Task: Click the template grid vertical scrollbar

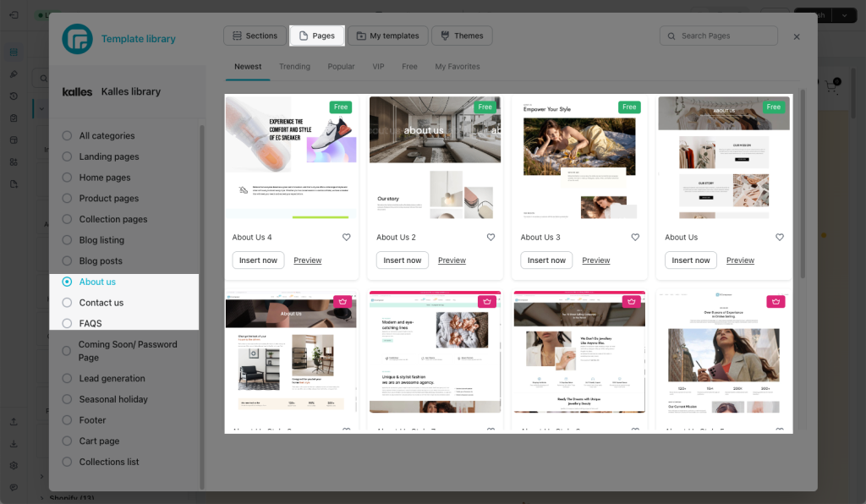Action: click(803, 185)
